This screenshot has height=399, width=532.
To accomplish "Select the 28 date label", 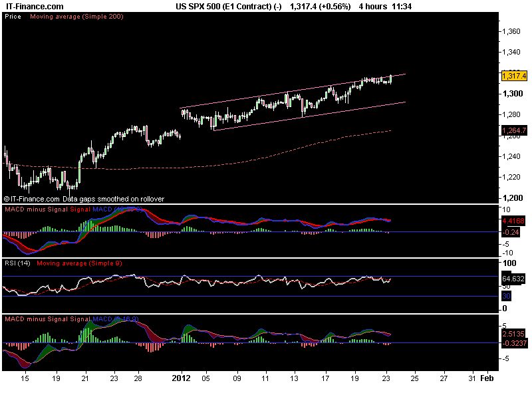I will (x=138, y=378).
